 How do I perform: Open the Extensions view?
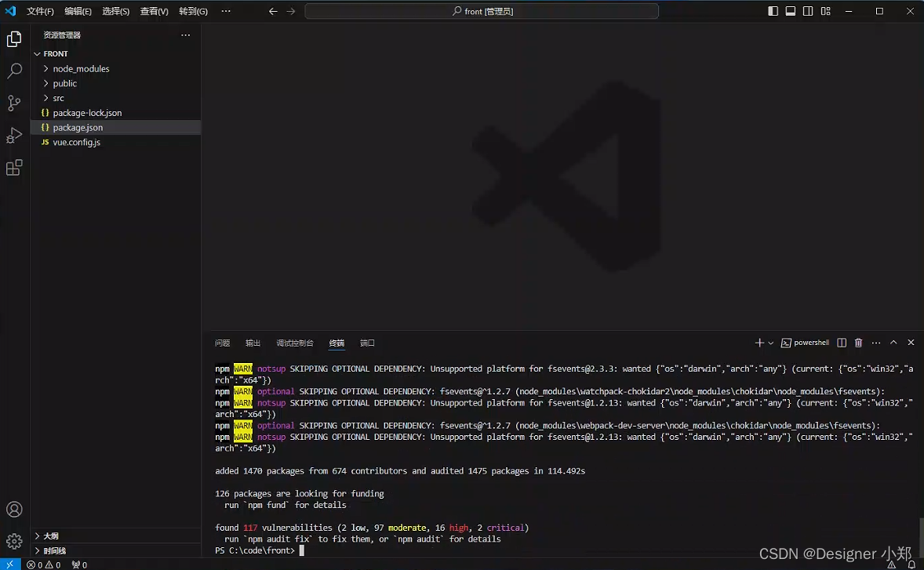coord(14,168)
